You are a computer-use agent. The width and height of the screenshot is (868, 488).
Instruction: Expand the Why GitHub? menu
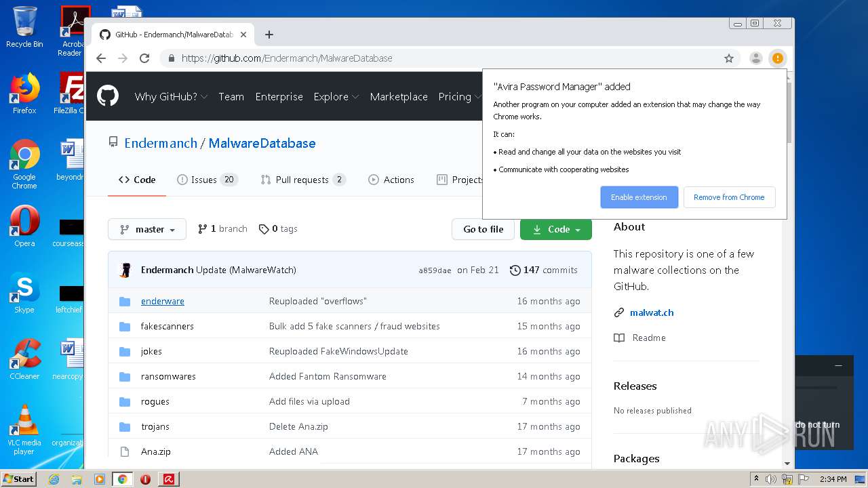[171, 96]
